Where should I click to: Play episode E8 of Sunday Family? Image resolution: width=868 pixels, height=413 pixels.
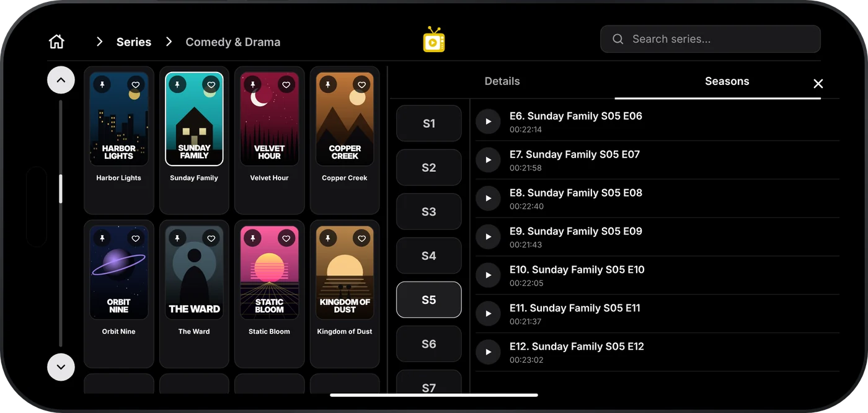[x=488, y=198]
